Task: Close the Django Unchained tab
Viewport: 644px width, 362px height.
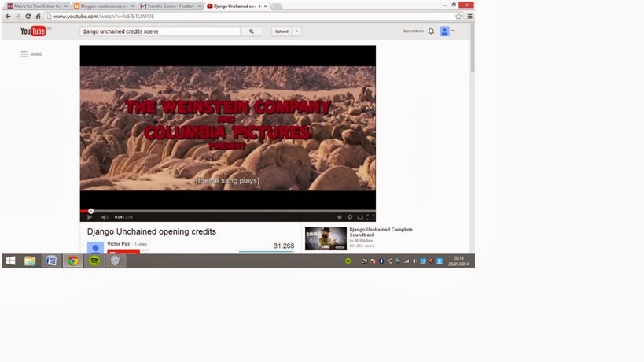Action: [x=266, y=6]
